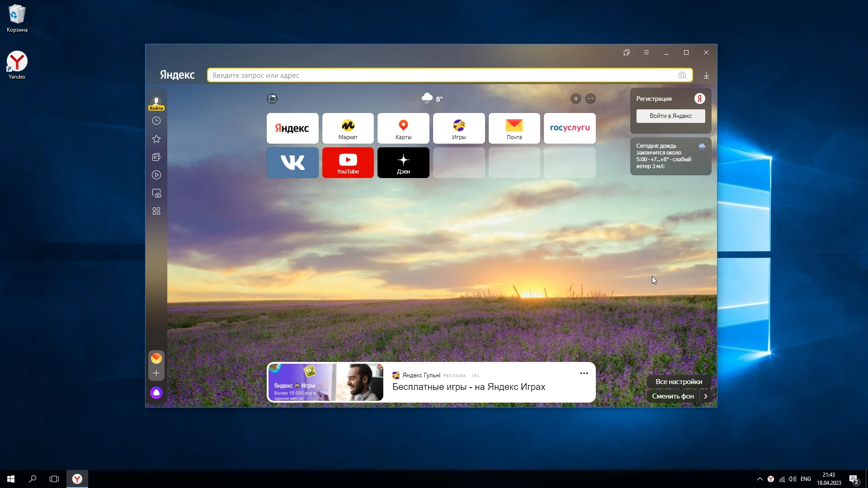Viewport: 868px width, 488px height.
Task: Open browser hamburger menu
Action: coord(646,52)
